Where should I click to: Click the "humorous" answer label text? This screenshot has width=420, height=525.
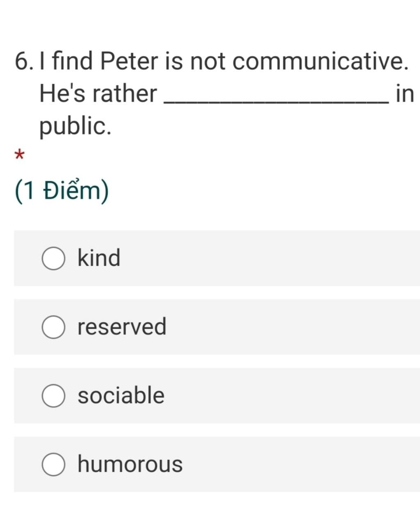(130, 464)
